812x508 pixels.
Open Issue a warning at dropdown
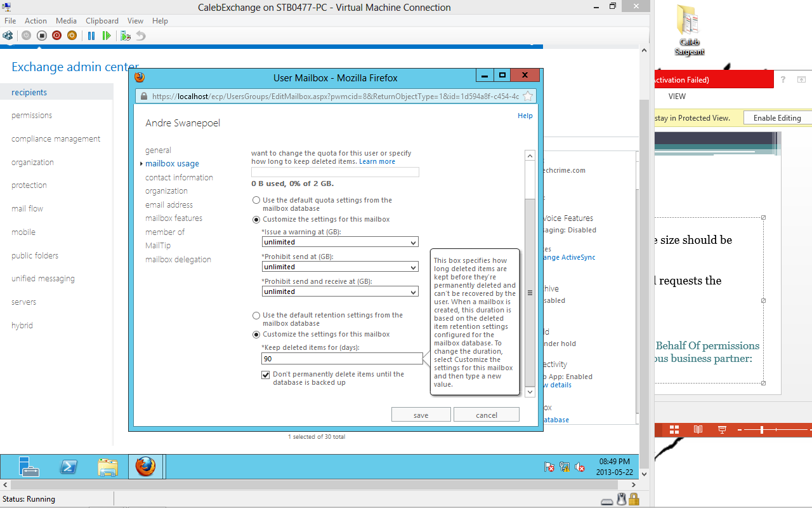[x=340, y=242]
